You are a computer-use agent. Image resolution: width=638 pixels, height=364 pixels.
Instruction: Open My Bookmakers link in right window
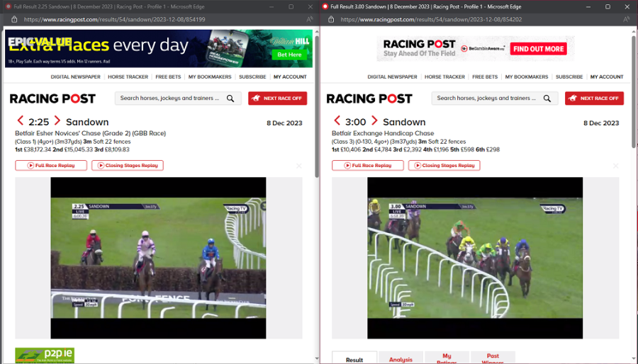pos(527,76)
